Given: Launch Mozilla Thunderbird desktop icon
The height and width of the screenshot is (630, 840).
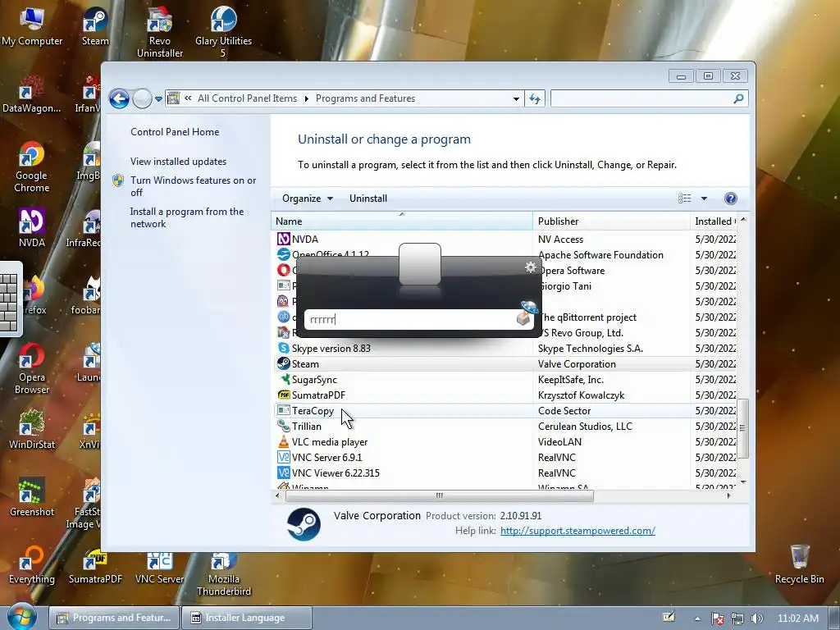Looking at the screenshot, I should click(223, 574).
